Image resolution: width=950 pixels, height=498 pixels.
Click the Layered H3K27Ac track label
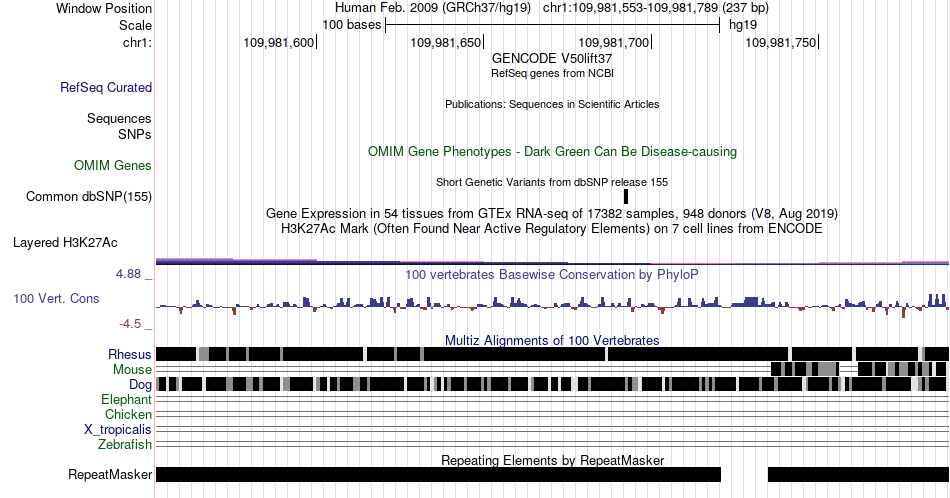click(x=65, y=242)
